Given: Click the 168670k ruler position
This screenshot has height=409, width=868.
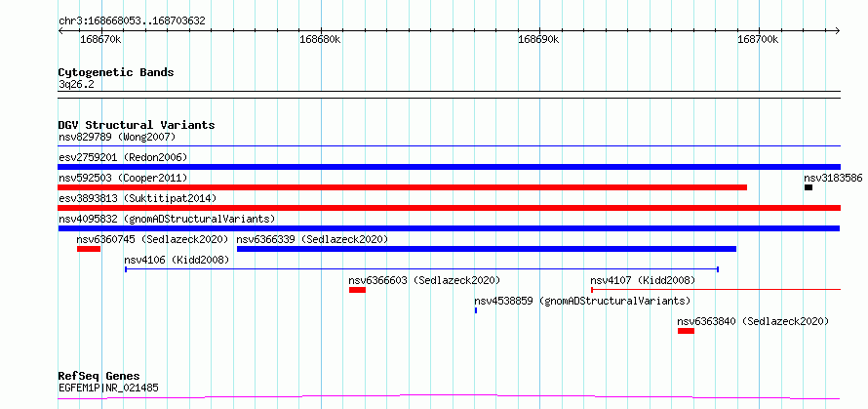Looking at the screenshot, I should tap(101, 39).
